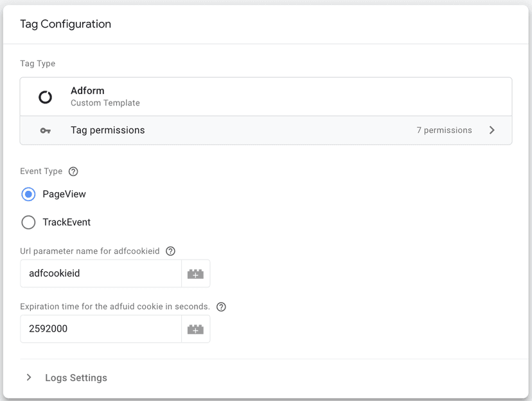The image size is (532, 401).
Task: Click the 7 permissions link
Action: point(444,129)
